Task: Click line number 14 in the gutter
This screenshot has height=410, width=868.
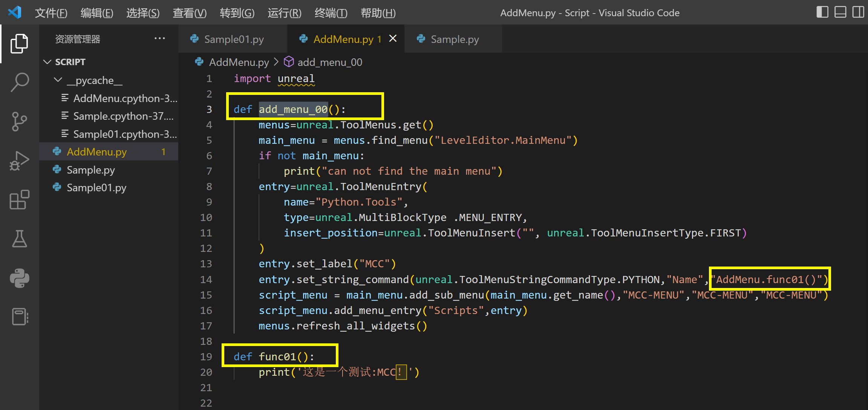Action: [206, 279]
